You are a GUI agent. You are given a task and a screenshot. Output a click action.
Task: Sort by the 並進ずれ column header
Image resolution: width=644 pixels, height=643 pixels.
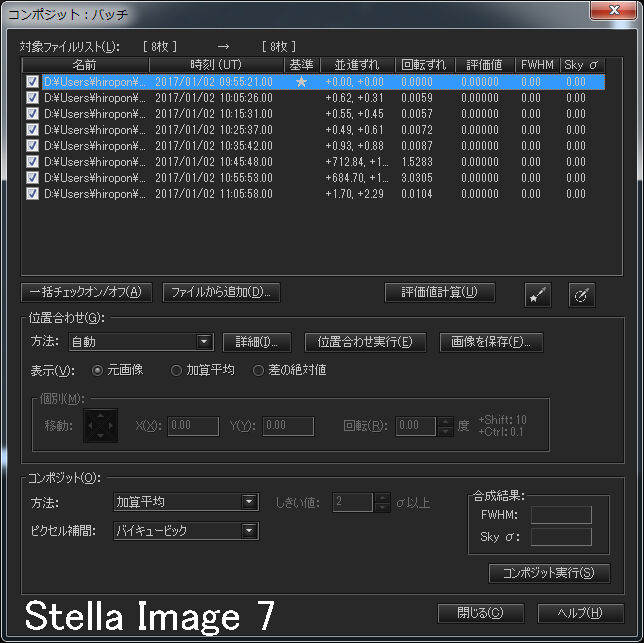coord(357,65)
